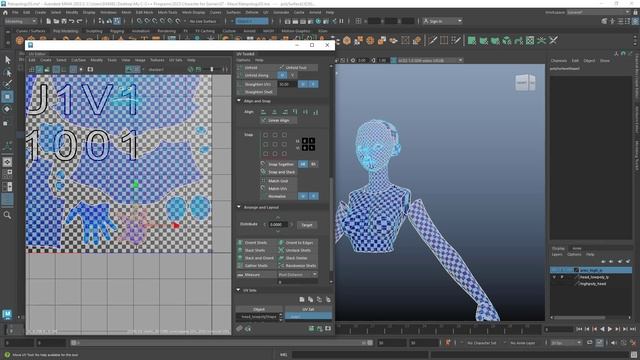
Task: Click the time range slider bar
Action: tap(221, 343)
